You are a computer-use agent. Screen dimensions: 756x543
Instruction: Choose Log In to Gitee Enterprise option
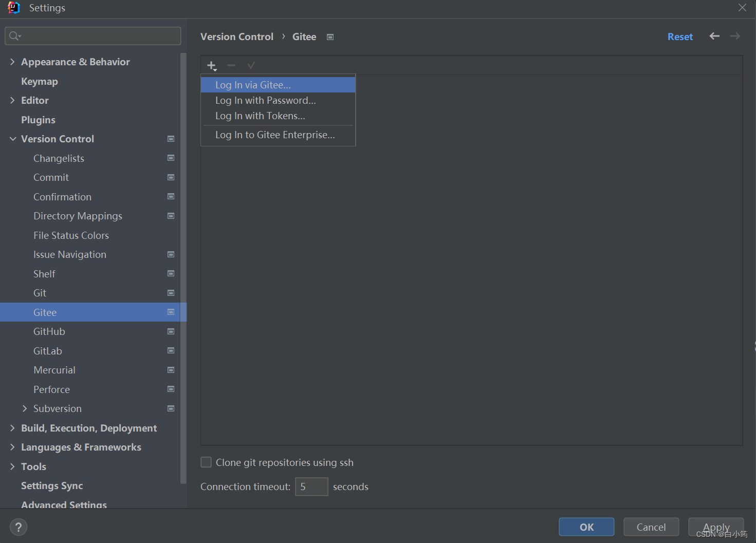tap(278, 135)
